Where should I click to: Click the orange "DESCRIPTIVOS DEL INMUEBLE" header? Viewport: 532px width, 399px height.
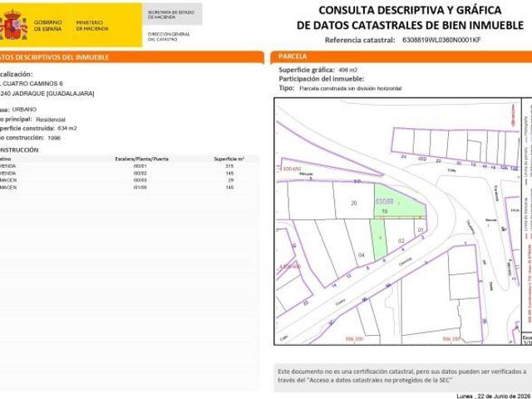coord(131,57)
